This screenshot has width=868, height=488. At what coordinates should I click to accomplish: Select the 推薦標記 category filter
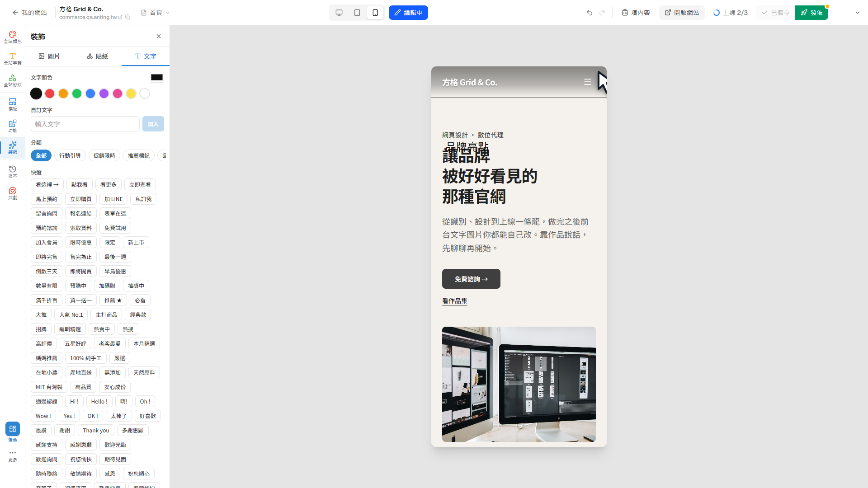click(x=139, y=155)
